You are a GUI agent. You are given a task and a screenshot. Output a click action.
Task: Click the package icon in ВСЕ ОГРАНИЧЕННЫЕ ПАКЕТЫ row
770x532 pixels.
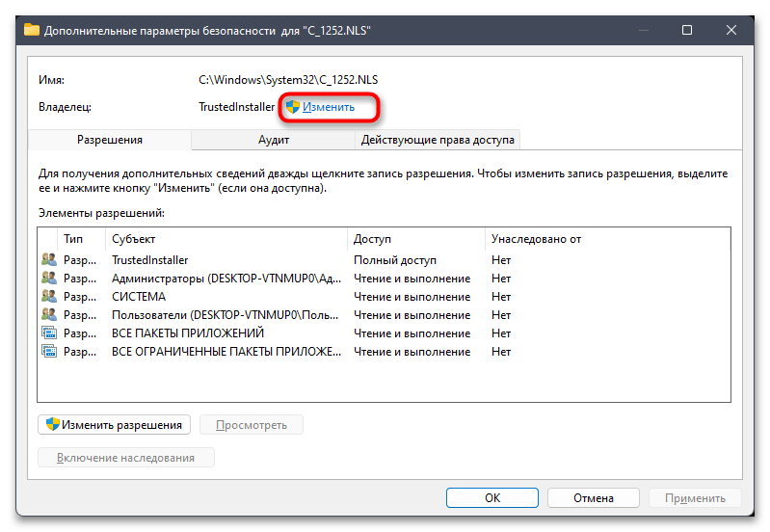[x=49, y=351]
